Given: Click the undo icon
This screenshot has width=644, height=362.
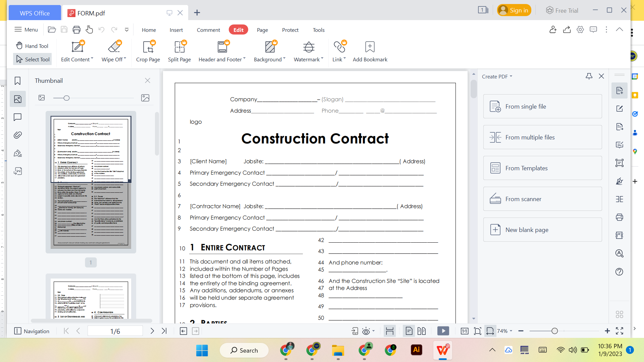Looking at the screenshot, I should pyautogui.click(x=102, y=29).
